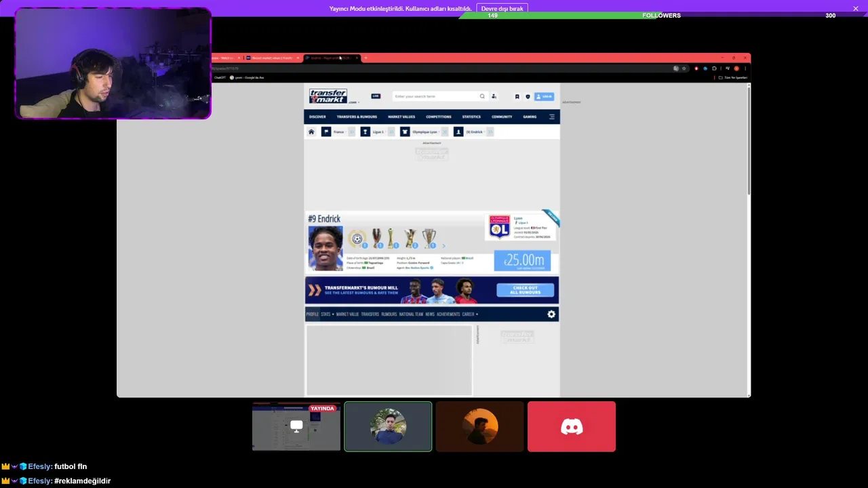868x488 pixels.
Task: Open TRANSFERS & RUMOURS menu
Action: 357,117
